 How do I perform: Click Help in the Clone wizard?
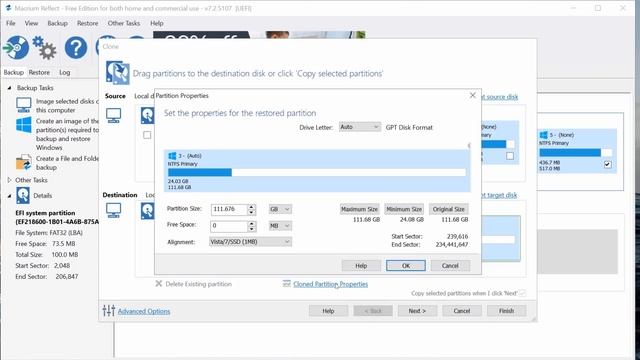pyautogui.click(x=328, y=311)
